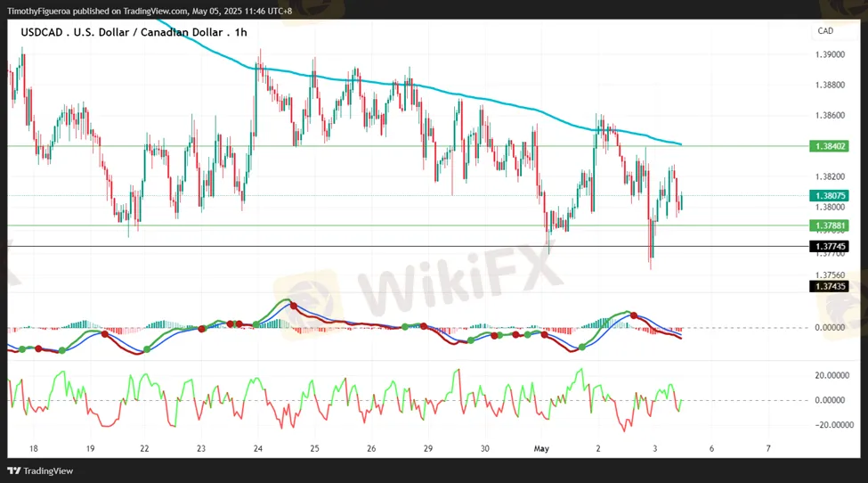Select date 29 on the time axis
This screenshot has height=483, width=868.
pos(428,448)
